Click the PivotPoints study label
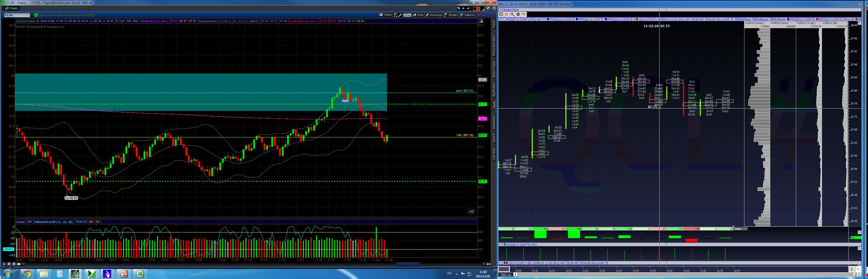 pyautogui.click(x=303, y=21)
